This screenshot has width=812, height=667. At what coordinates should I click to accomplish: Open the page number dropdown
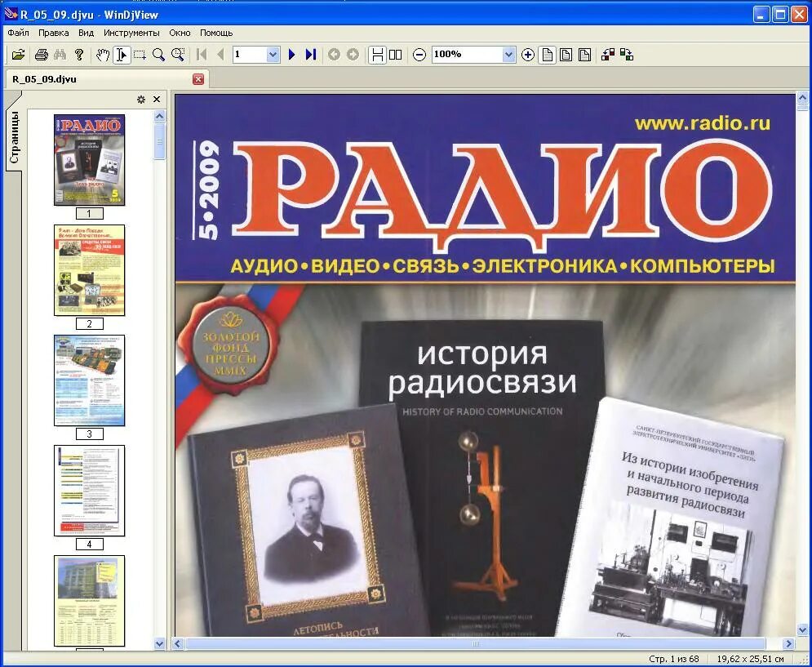pyautogui.click(x=273, y=55)
